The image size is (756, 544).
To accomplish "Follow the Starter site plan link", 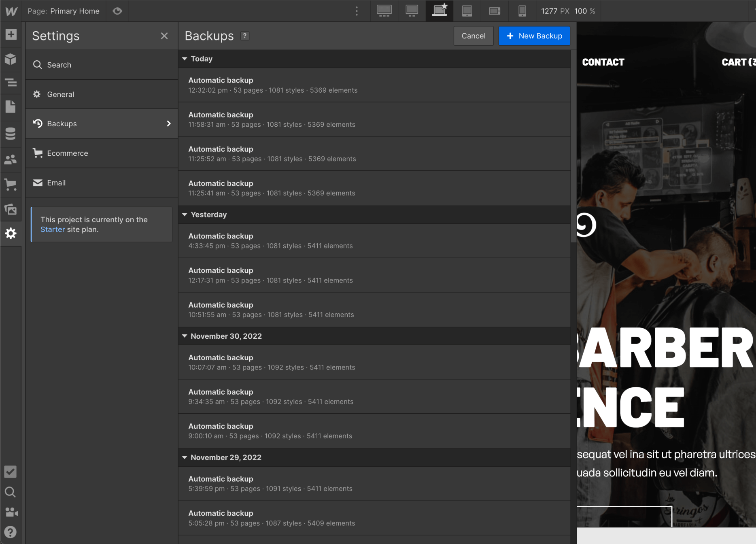I will coord(53,229).
